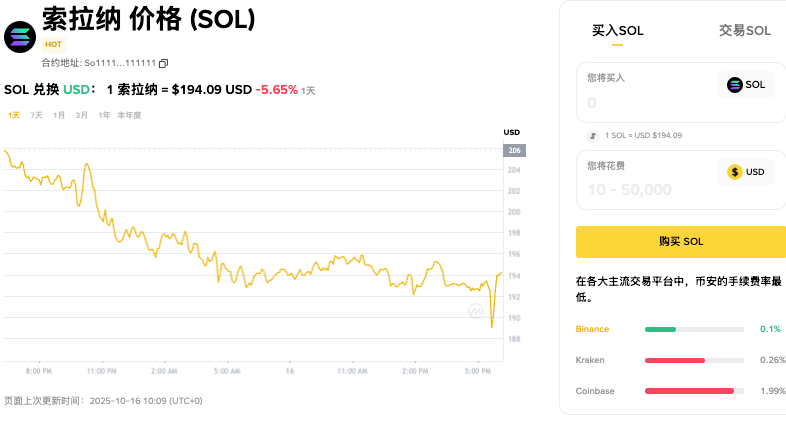The width and height of the screenshot is (786, 428).
Task: Click the watermark logo on the price chart
Action: click(476, 311)
